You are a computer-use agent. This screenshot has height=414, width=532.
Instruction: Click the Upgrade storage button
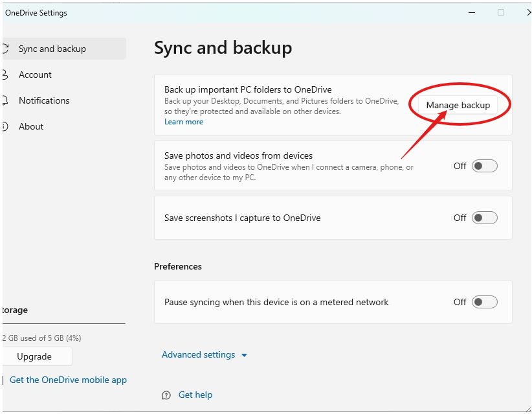35,356
